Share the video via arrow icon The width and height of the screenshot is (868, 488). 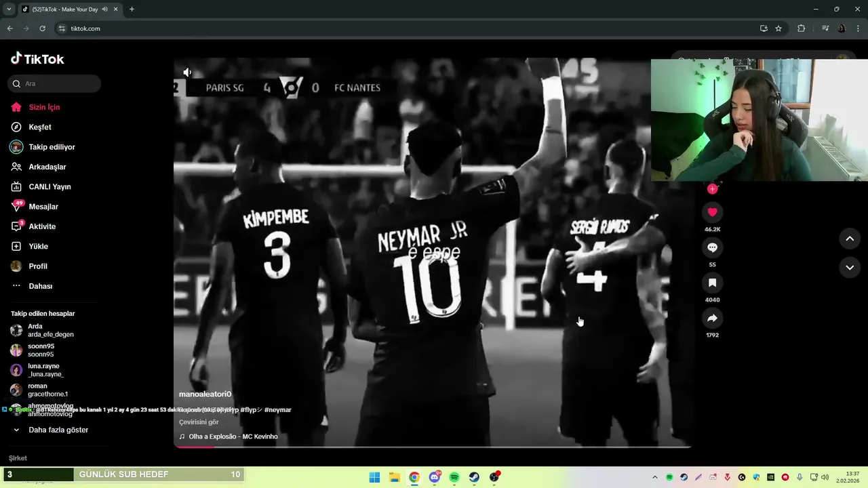point(712,318)
